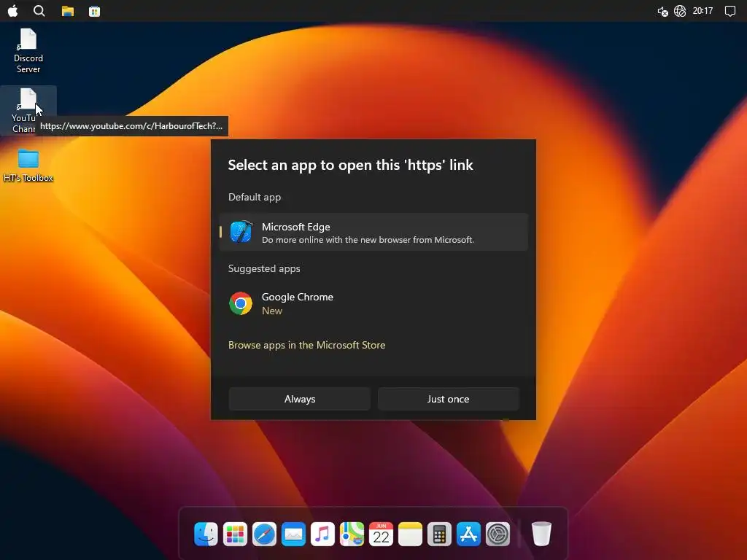Click the Always button

pos(300,399)
